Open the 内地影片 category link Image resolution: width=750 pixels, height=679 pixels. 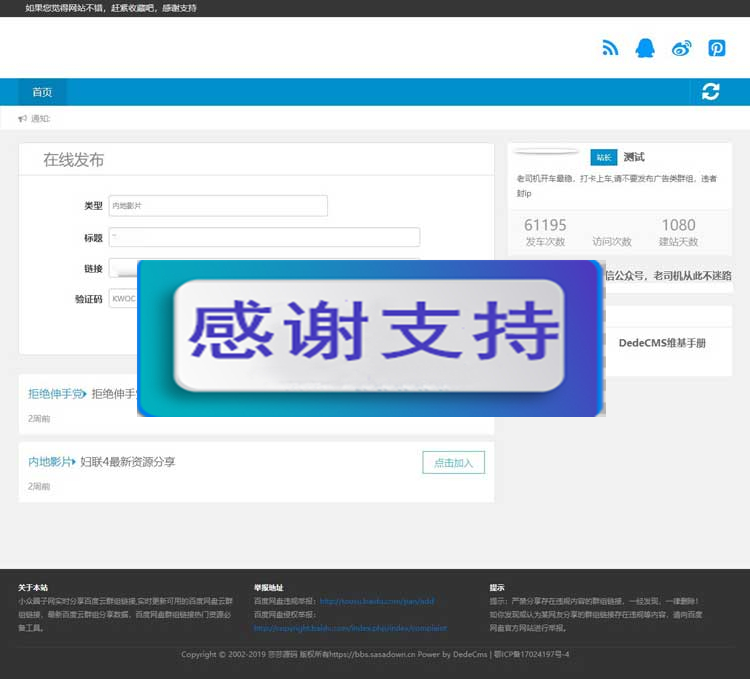[x=50, y=462]
